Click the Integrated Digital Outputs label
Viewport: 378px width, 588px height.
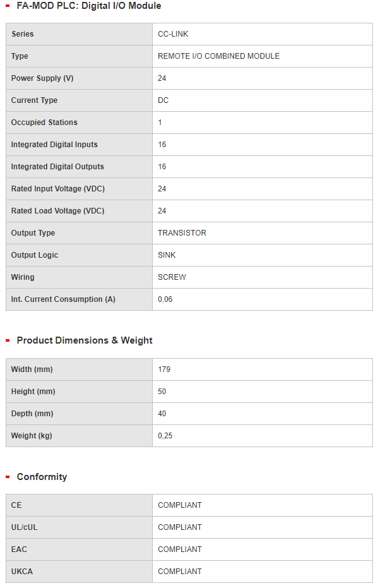[57, 167]
